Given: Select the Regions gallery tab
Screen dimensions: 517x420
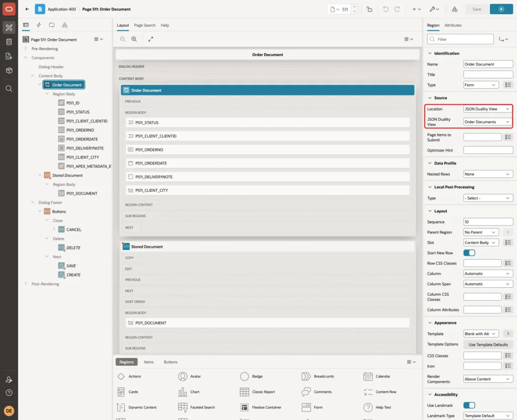Looking at the screenshot, I should (x=127, y=362).
